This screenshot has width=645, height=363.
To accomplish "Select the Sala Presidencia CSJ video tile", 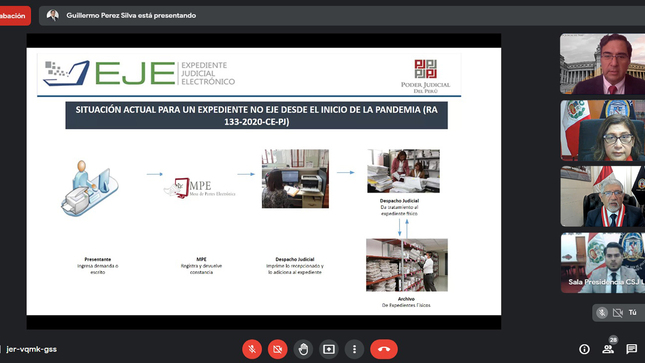I will (x=602, y=263).
